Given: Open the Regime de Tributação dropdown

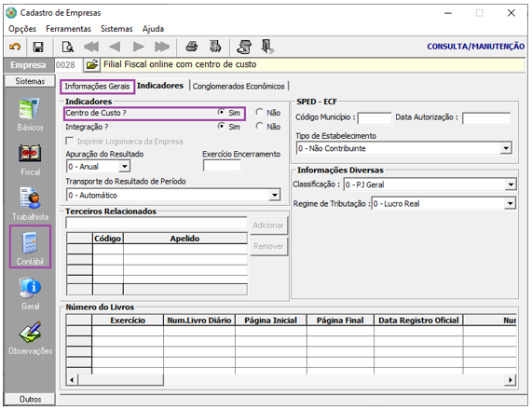Looking at the screenshot, I should [510, 203].
